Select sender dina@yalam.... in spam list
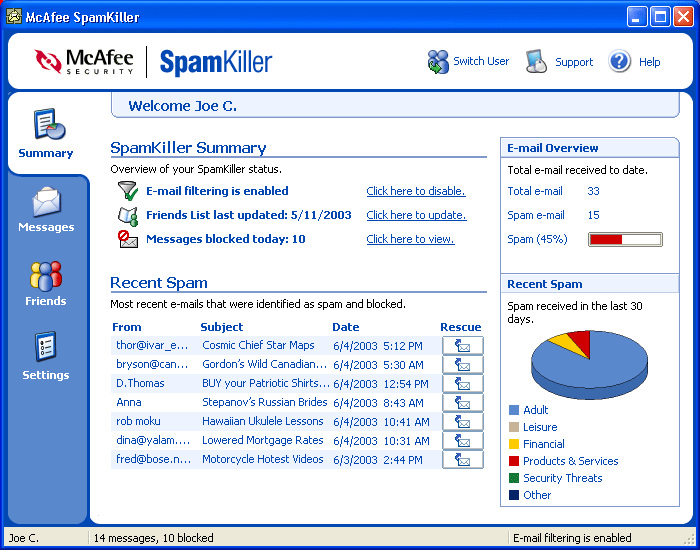This screenshot has height=550, width=700. [153, 440]
